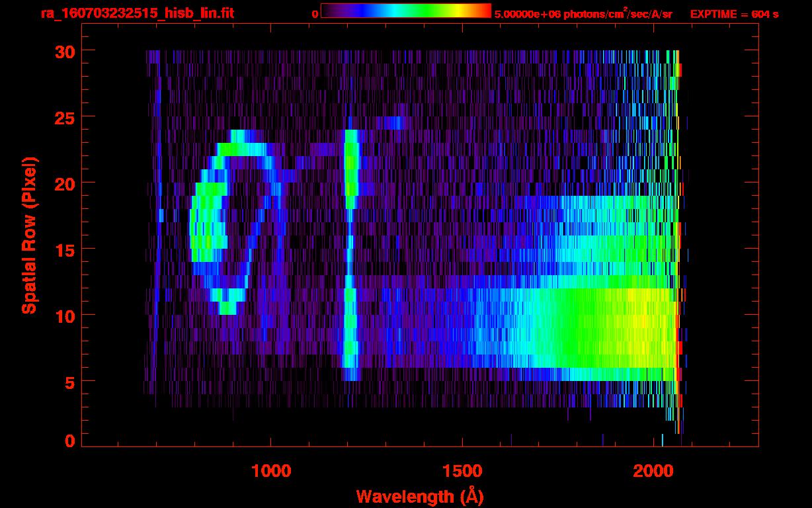This screenshot has height=508, width=812.
Task: Click the bright vertical emission line near 1216 Å
Action: coord(350,255)
